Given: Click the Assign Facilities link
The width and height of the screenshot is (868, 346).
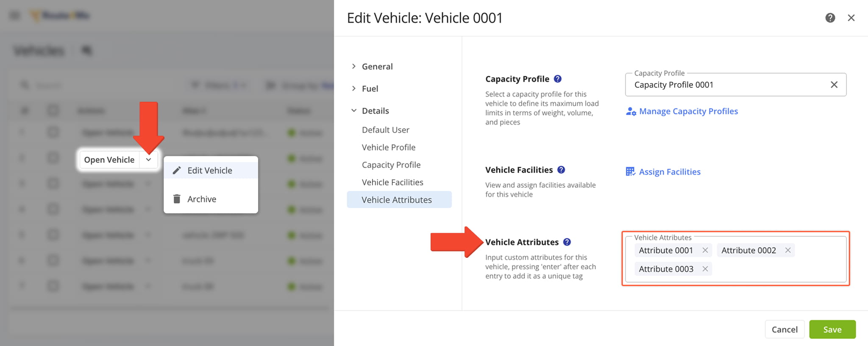Looking at the screenshot, I should click(x=670, y=172).
